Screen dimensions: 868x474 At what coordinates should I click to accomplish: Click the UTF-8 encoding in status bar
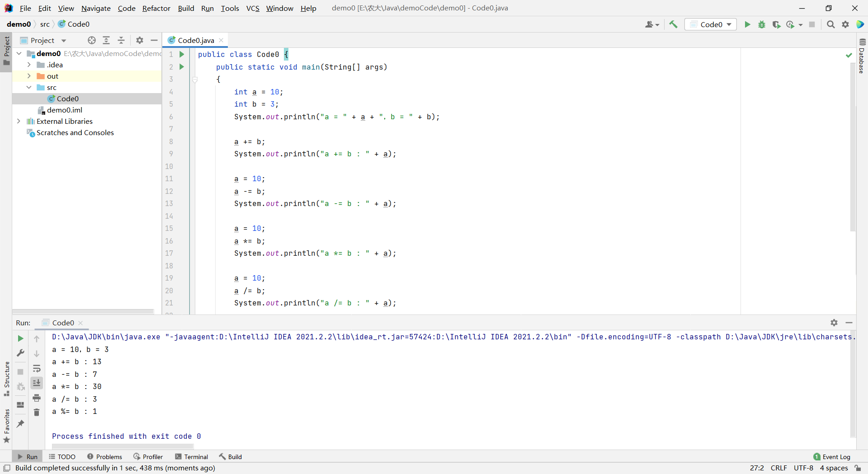click(803, 468)
